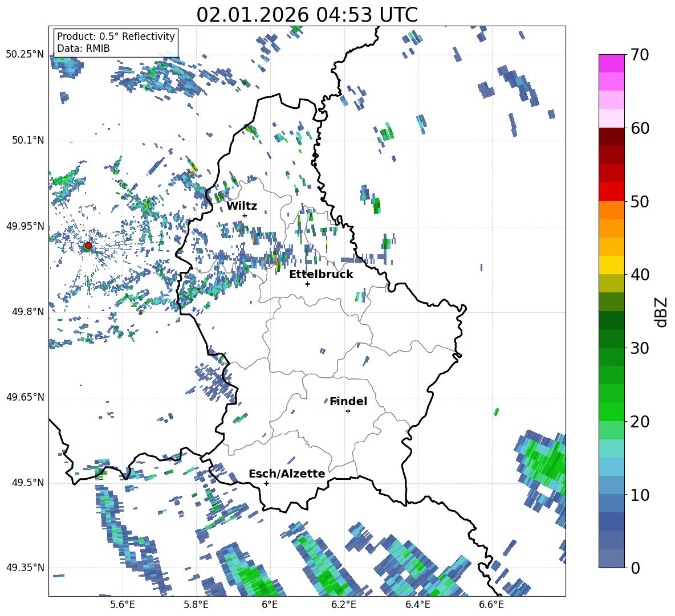Click the 49.5°N latitude label
Image resolution: width=675 pixels, height=616 pixels.
[27, 483]
